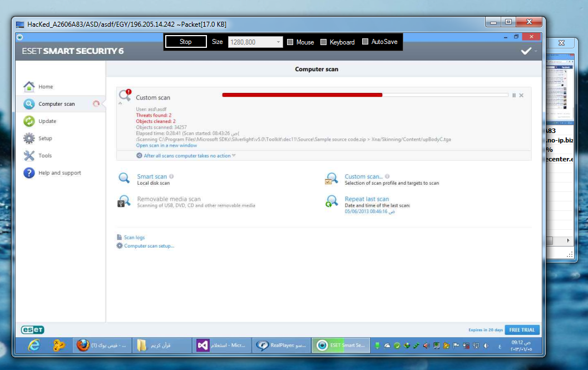Click the protection status checkmark icon
The height and width of the screenshot is (370, 588).
click(x=526, y=51)
